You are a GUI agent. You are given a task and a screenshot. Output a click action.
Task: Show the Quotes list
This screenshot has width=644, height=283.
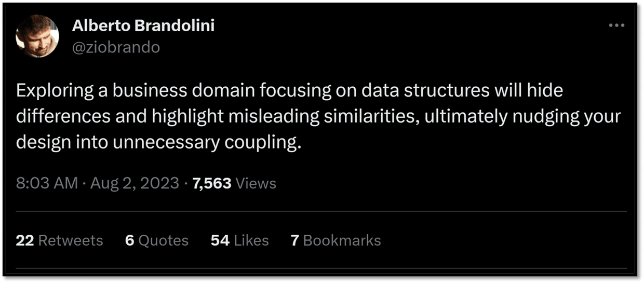point(164,240)
